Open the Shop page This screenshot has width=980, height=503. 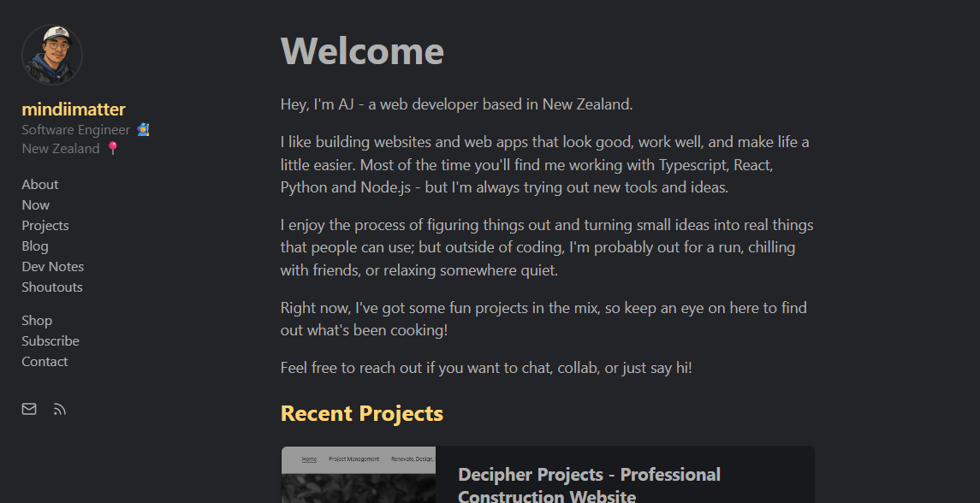pos(37,320)
